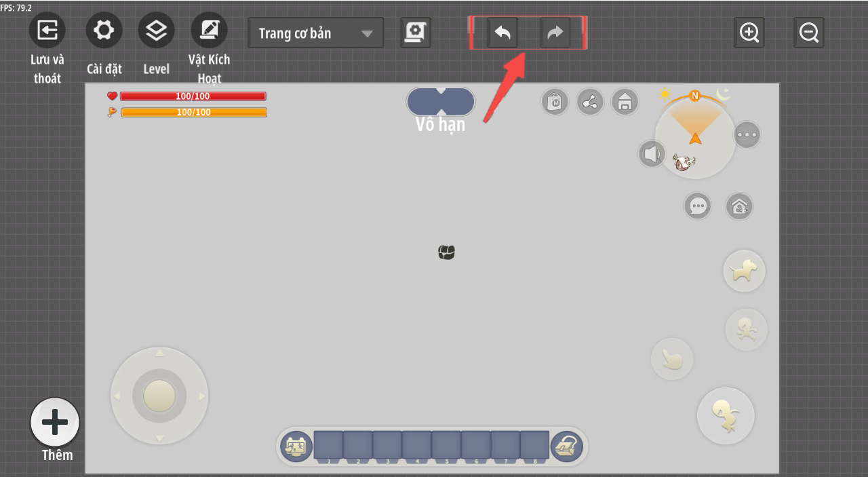The height and width of the screenshot is (477, 868).
Task: Click the red health bar
Action: [x=193, y=96]
